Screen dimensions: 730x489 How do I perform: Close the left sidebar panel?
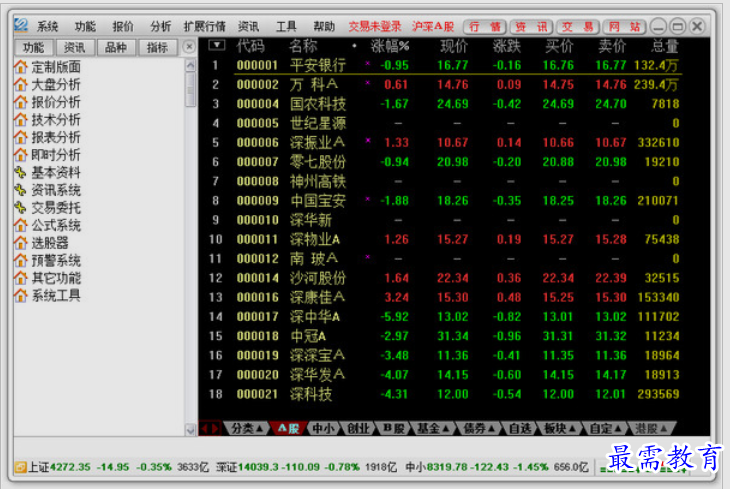189,47
